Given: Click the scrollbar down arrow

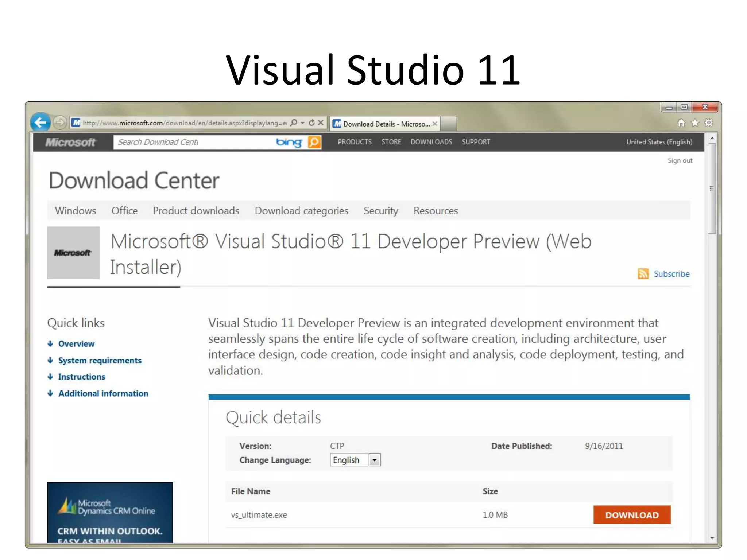Looking at the screenshot, I should point(712,538).
